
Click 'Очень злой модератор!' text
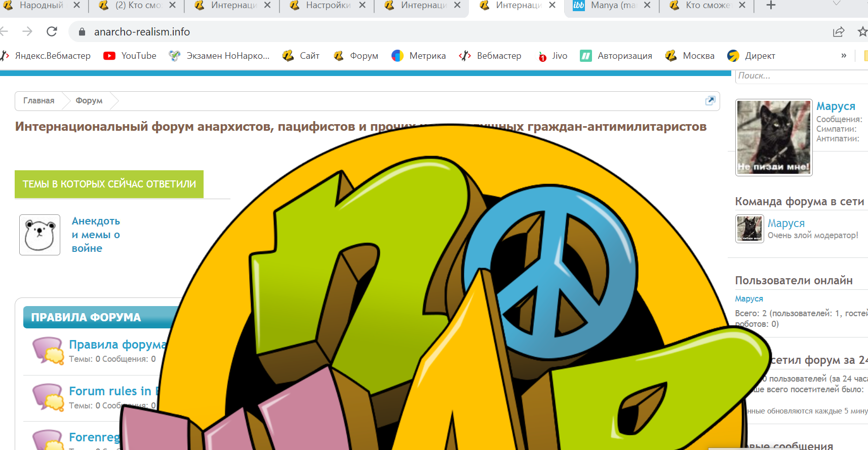point(813,235)
